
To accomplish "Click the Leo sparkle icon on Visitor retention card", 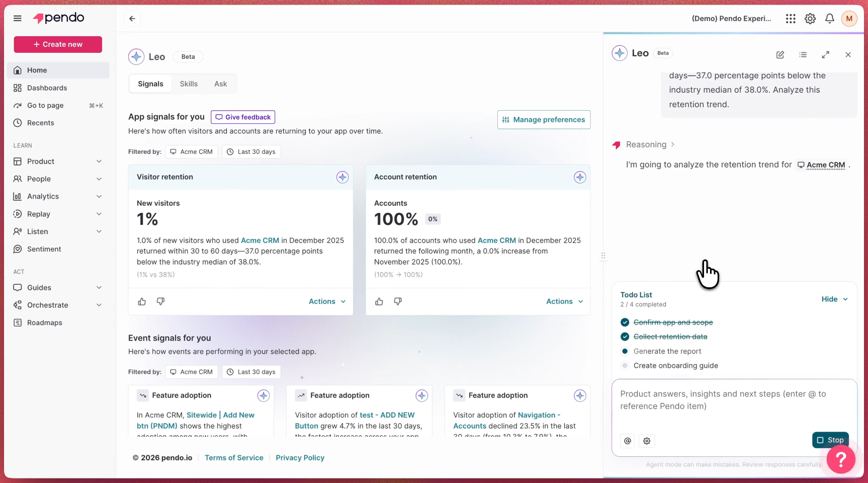I will coord(342,177).
